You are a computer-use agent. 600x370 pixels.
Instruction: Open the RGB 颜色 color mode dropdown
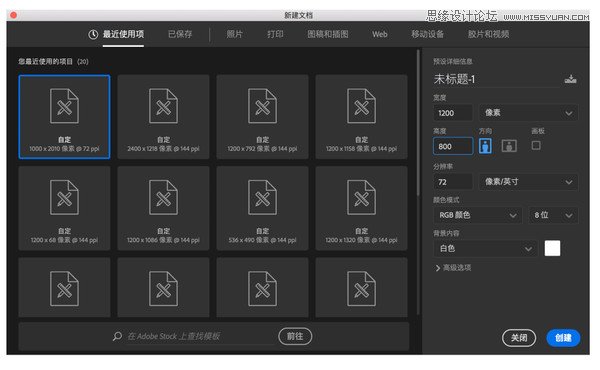pos(478,215)
